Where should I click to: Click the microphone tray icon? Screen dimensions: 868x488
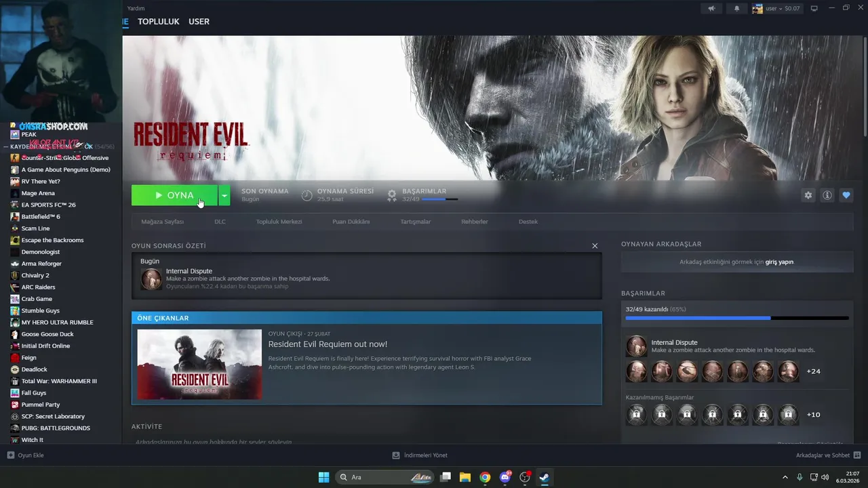pos(800,477)
